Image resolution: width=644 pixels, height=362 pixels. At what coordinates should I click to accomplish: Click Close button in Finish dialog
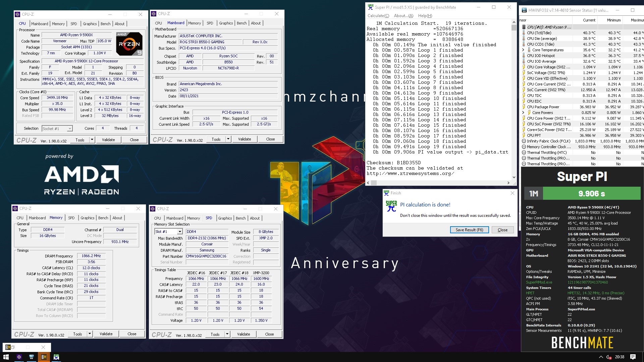[502, 230]
